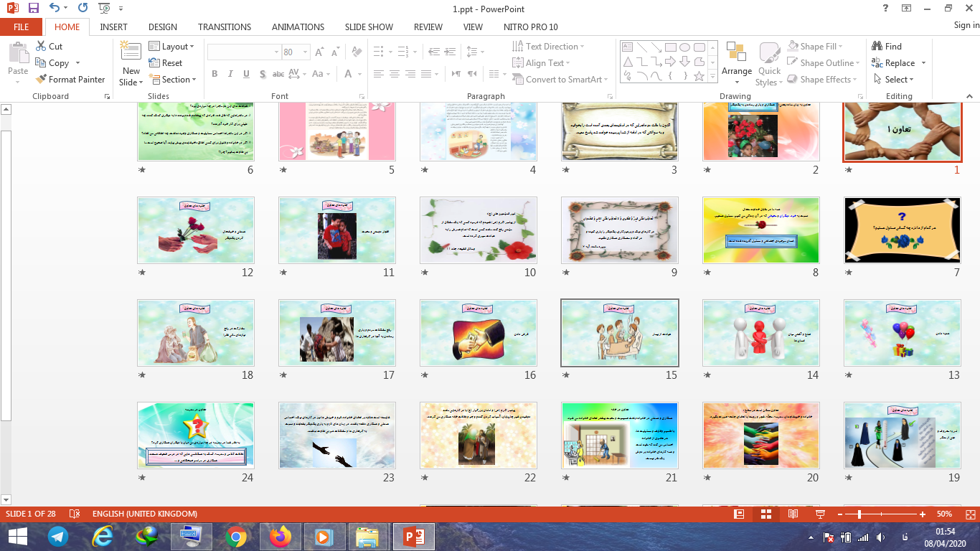This screenshot has height=551, width=980.
Task: Select slide 15 thumbnail
Action: click(619, 332)
